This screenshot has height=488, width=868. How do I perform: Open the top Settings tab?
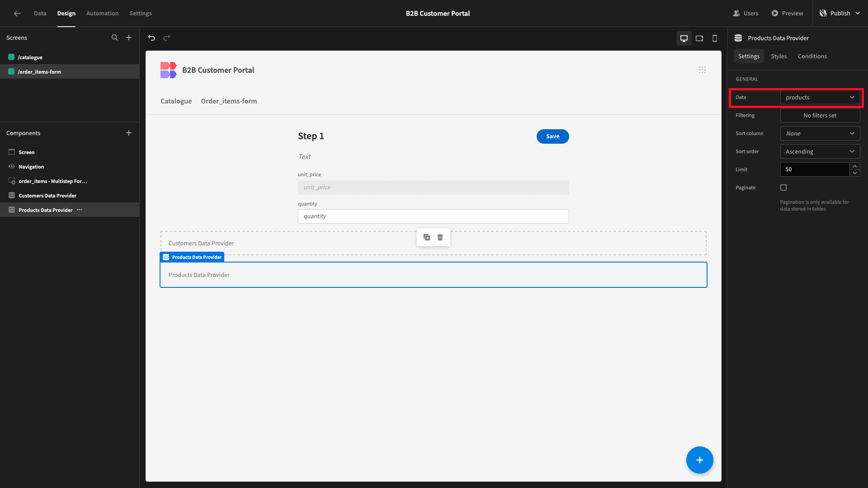[x=141, y=13]
